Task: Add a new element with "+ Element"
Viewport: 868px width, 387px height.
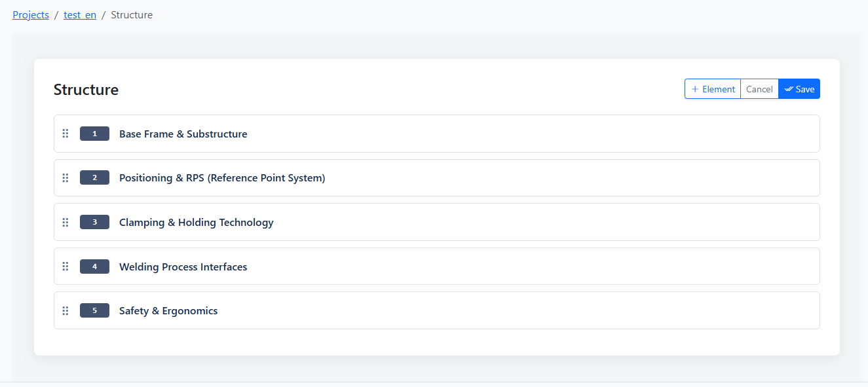Action: 712,88
